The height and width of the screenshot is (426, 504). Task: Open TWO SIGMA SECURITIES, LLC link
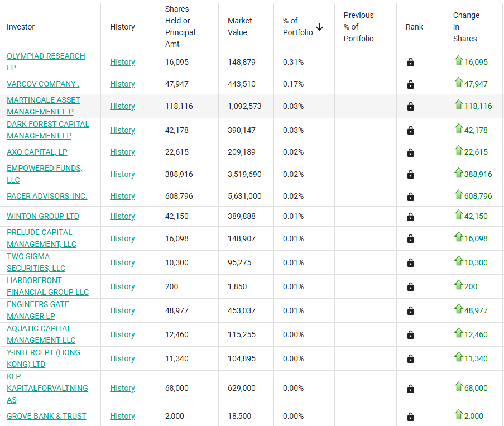coord(36,262)
